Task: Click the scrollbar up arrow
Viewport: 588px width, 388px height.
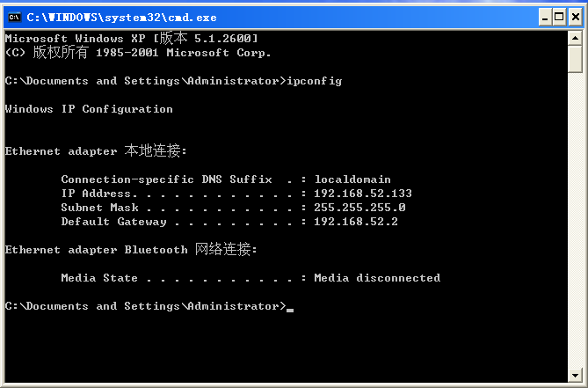Action: click(575, 38)
